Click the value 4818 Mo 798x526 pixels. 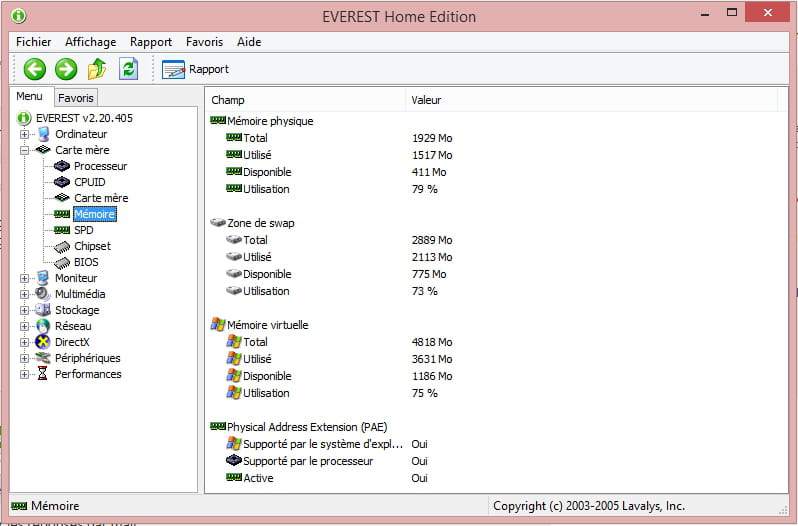[432, 342]
